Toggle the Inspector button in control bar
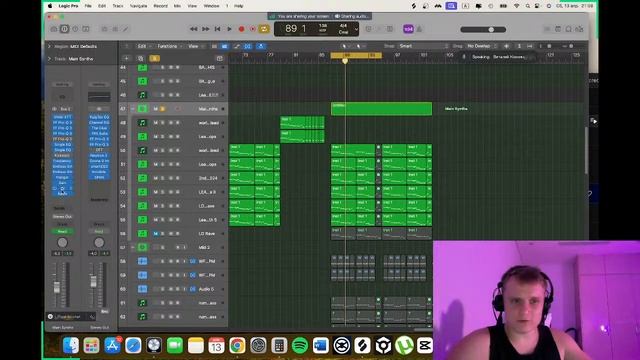 tap(64, 29)
